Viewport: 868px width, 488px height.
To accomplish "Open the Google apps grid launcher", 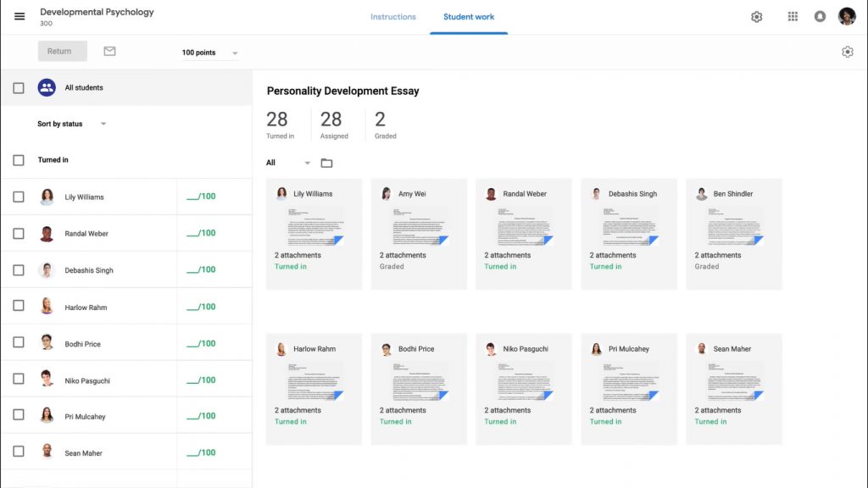I will coord(793,15).
